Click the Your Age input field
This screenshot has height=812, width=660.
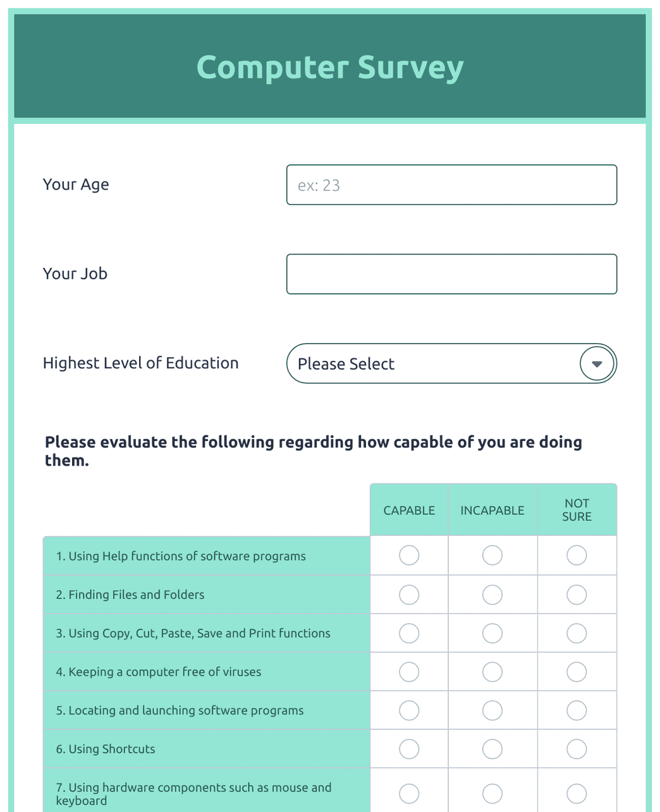(x=451, y=185)
